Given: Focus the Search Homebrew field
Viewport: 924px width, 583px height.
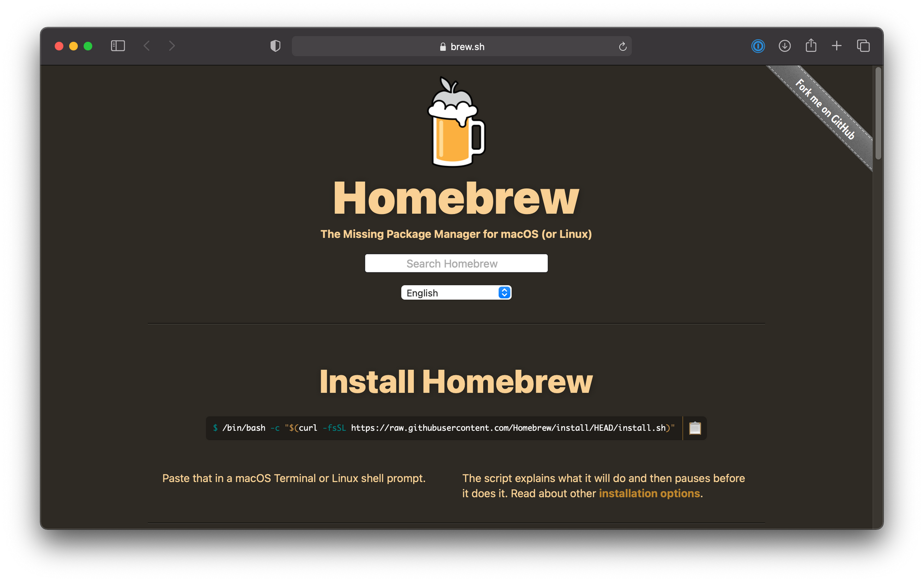Looking at the screenshot, I should pyautogui.click(x=456, y=263).
